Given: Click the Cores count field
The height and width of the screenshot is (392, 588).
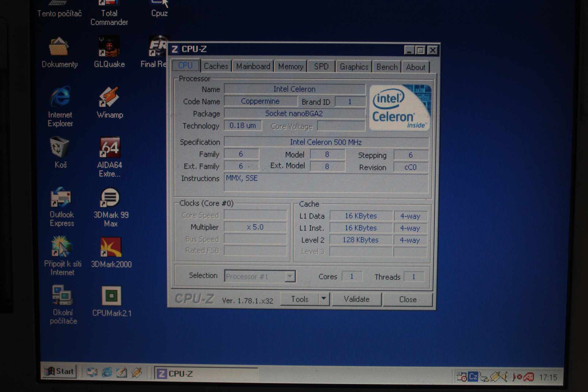Looking at the screenshot, I should (x=352, y=277).
